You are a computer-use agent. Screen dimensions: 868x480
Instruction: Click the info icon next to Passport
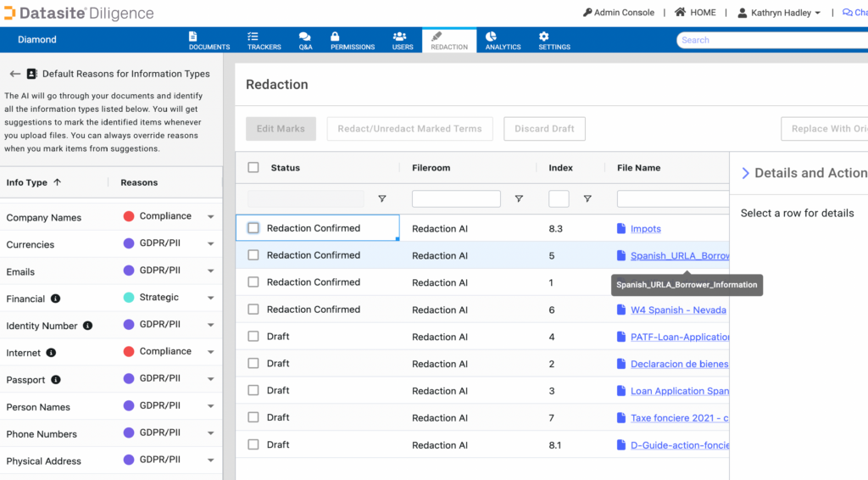click(x=55, y=380)
